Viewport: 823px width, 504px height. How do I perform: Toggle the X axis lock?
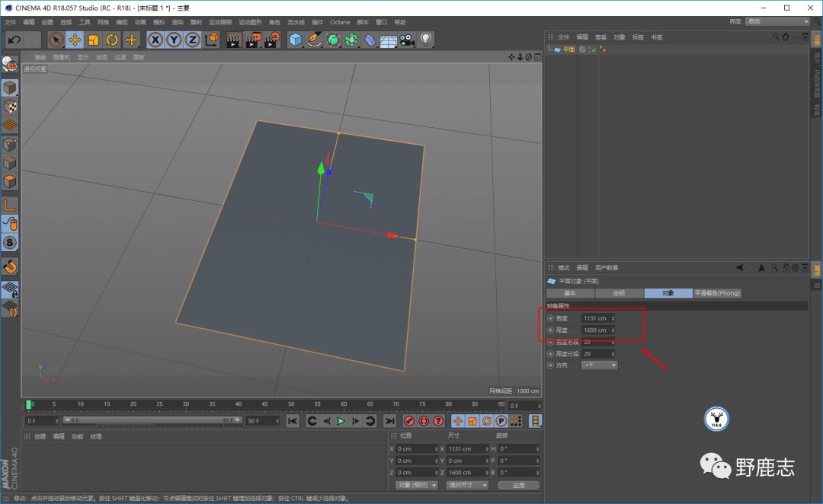pyautogui.click(x=155, y=40)
